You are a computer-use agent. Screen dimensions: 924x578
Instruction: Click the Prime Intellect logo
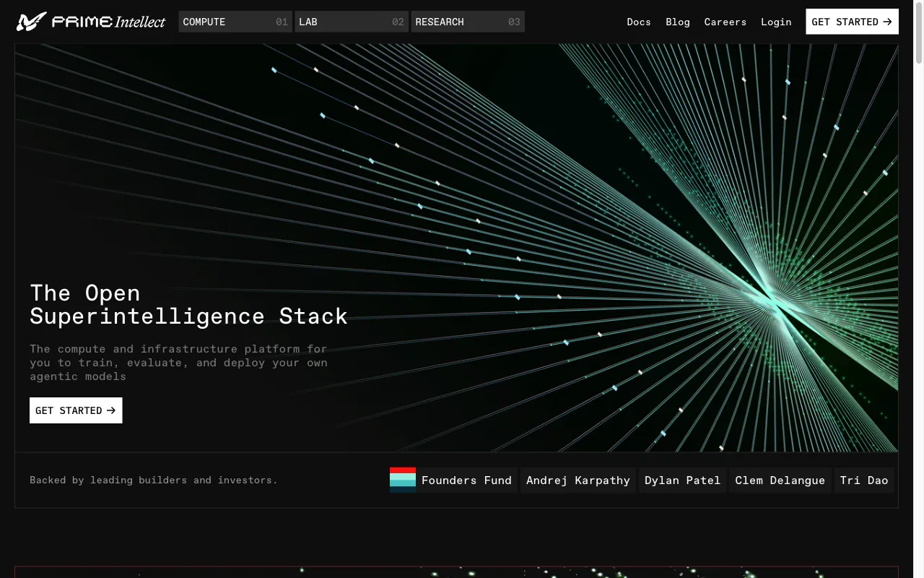pos(91,22)
